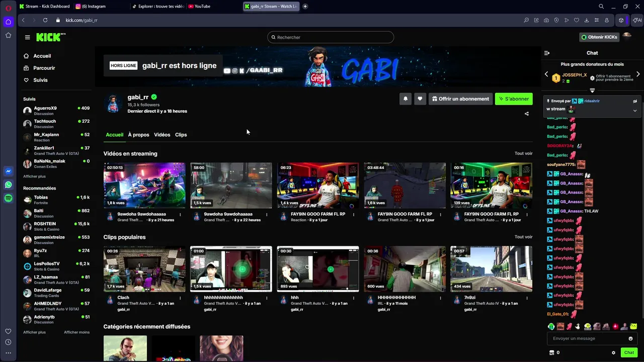Open options menu for the Clach clip
Screen dimensions: 644x362
coord(180,298)
